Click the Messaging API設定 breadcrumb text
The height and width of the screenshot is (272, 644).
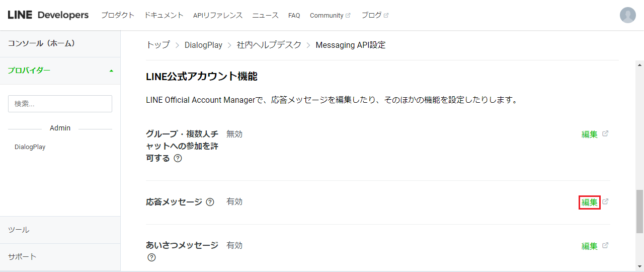pyautogui.click(x=351, y=45)
